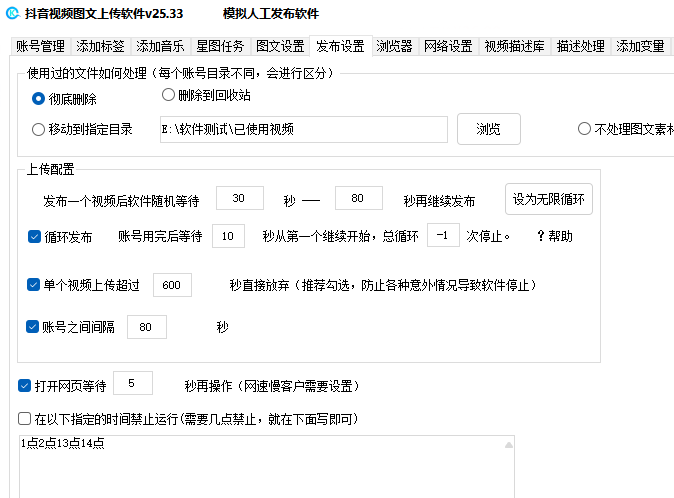Focus the 600 seconds upload timeout field

pyautogui.click(x=172, y=285)
